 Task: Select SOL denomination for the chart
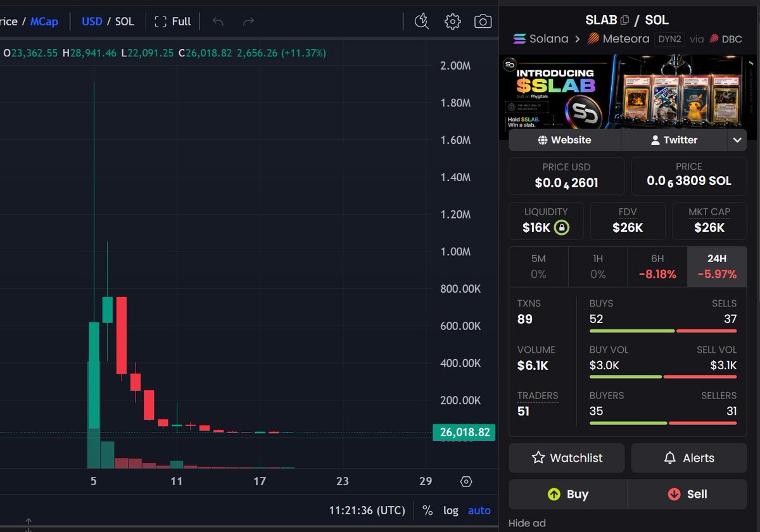[125, 22]
